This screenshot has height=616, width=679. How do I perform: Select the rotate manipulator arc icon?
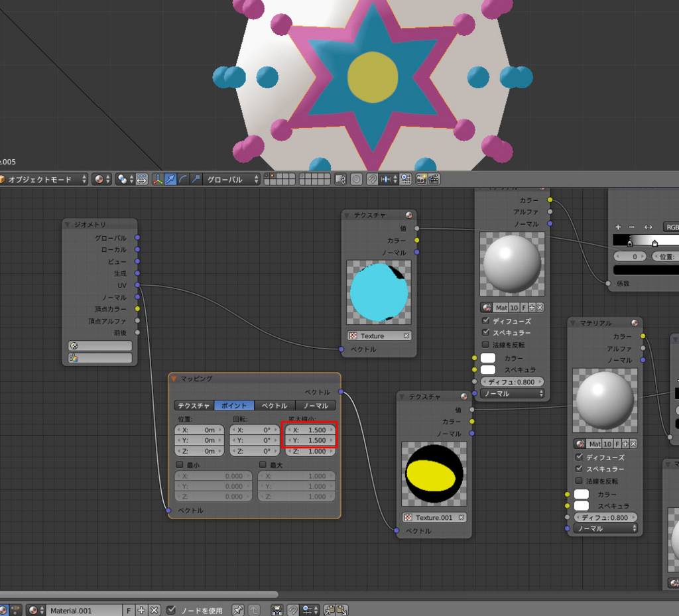pyautogui.click(x=183, y=179)
